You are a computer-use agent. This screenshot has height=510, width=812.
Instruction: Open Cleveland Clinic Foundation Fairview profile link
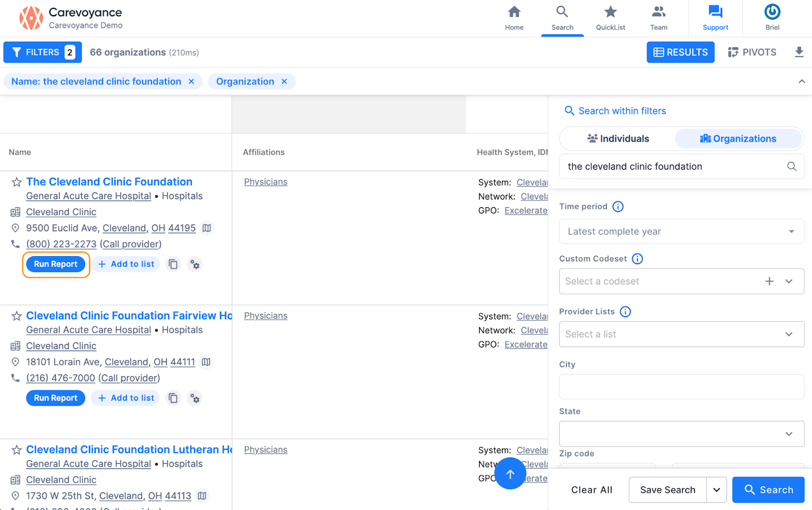129,316
